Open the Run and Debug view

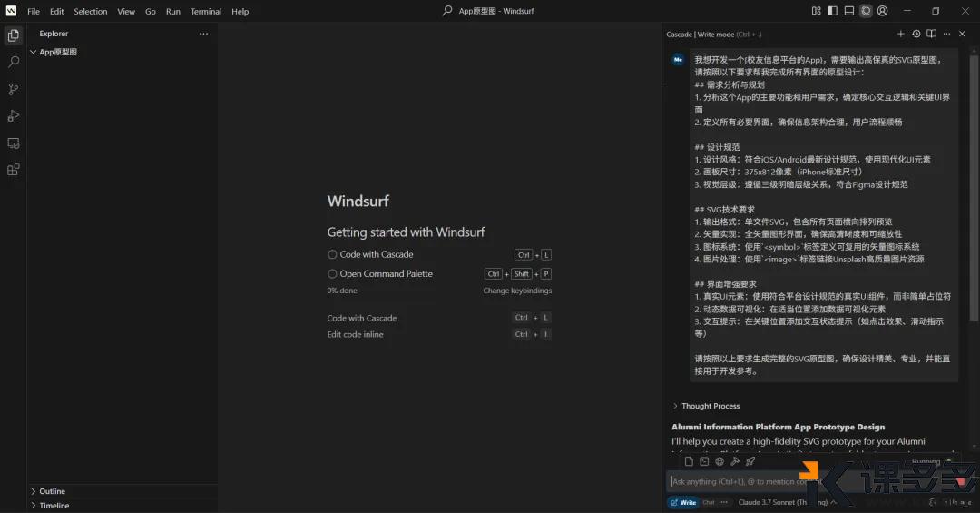point(13,115)
